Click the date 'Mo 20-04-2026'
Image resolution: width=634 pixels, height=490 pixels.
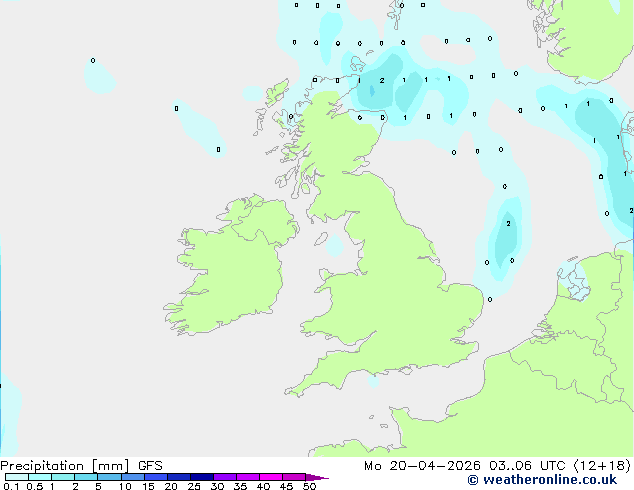[422, 466]
